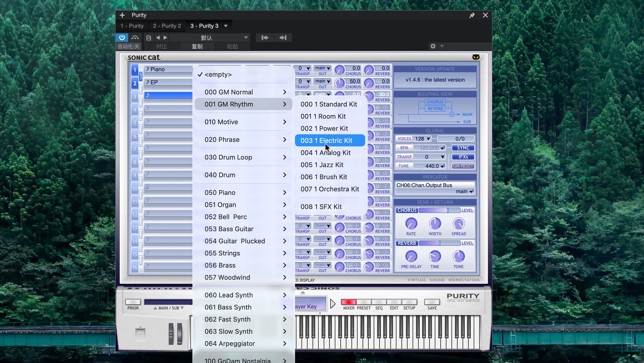
Task: Adjust the Piano channel reverb knob
Action: [x=369, y=70]
